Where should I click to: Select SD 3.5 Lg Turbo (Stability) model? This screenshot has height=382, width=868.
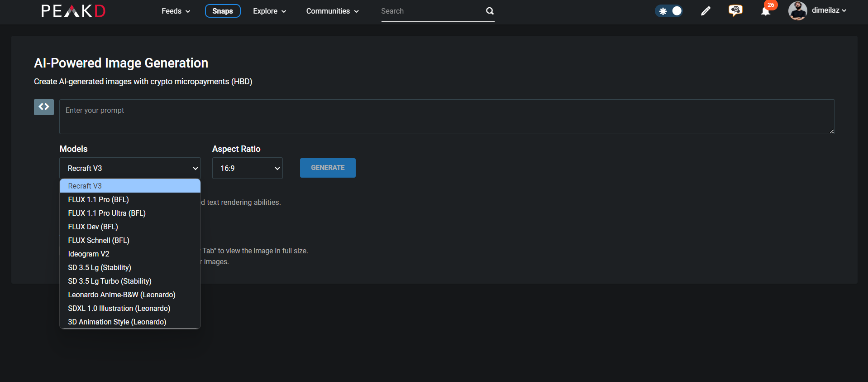click(130, 281)
